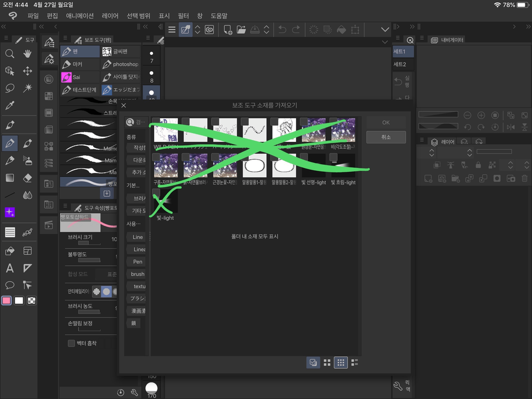Select the pink main color swatch
This screenshot has height=399, width=532.
click(7, 300)
